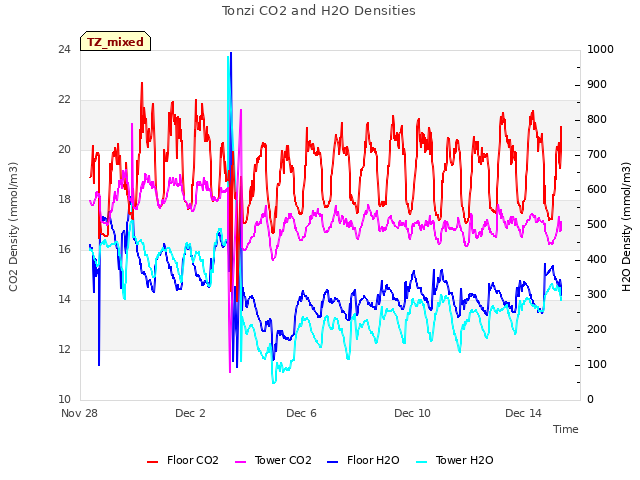
Task: Toggle the Floor H2O legend entry
Action: pos(363,460)
